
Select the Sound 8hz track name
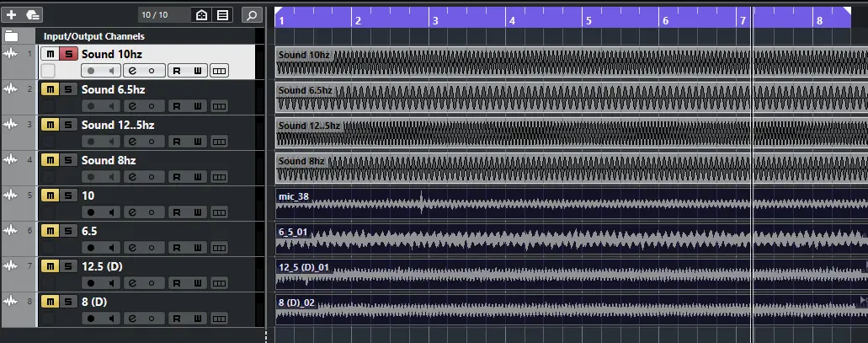click(109, 160)
